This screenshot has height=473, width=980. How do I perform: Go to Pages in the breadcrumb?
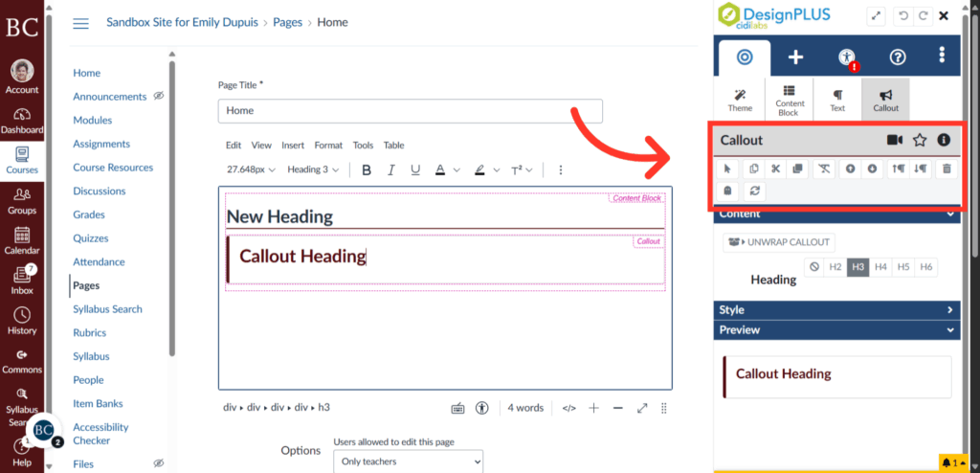(x=287, y=23)
